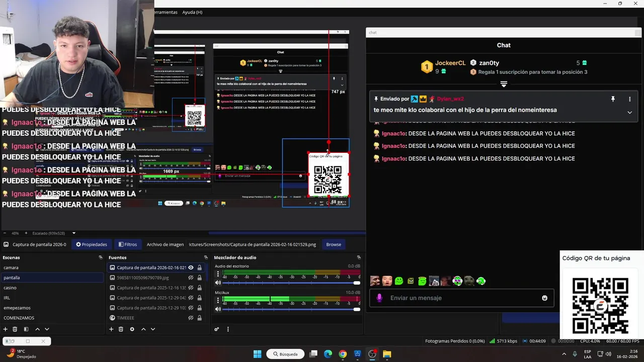644x362 pixels.
Task: Click the Archivo de imagen path field
Action: (x=253, y=244)
